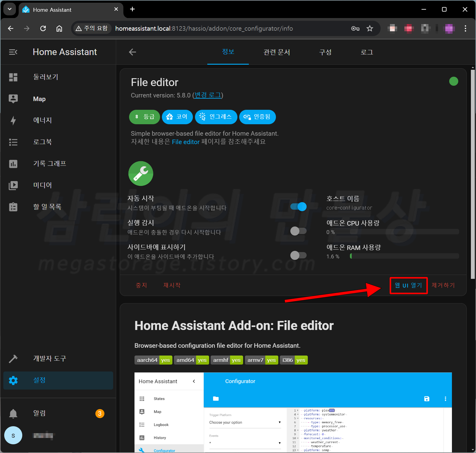Screen dimensions: 476x453
Task: Click the armv7 yes badge
Action: (x=261, y=360)
